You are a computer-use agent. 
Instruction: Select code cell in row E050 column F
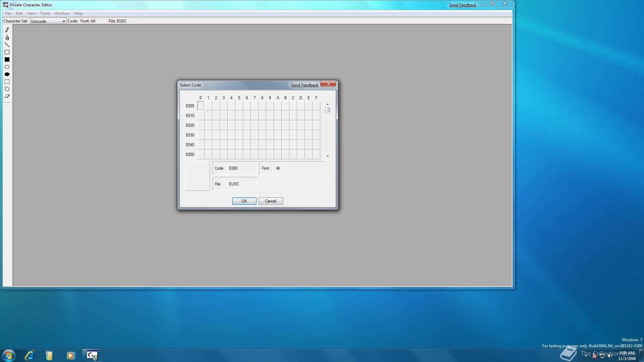click(316, 155)
